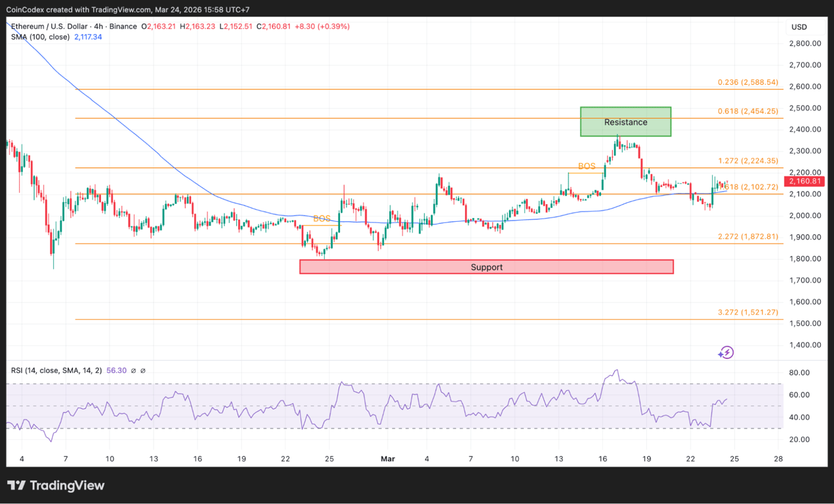Viewport: 834px width, 504px height.
Task: Click the red current price tag 2,160.81
Action: [x=804, y=180]
